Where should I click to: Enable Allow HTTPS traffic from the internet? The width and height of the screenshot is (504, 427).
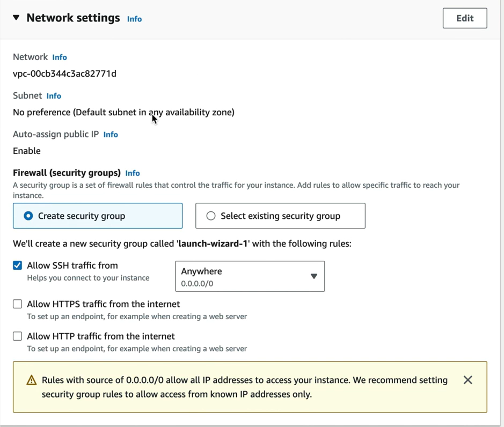(17, 304)
